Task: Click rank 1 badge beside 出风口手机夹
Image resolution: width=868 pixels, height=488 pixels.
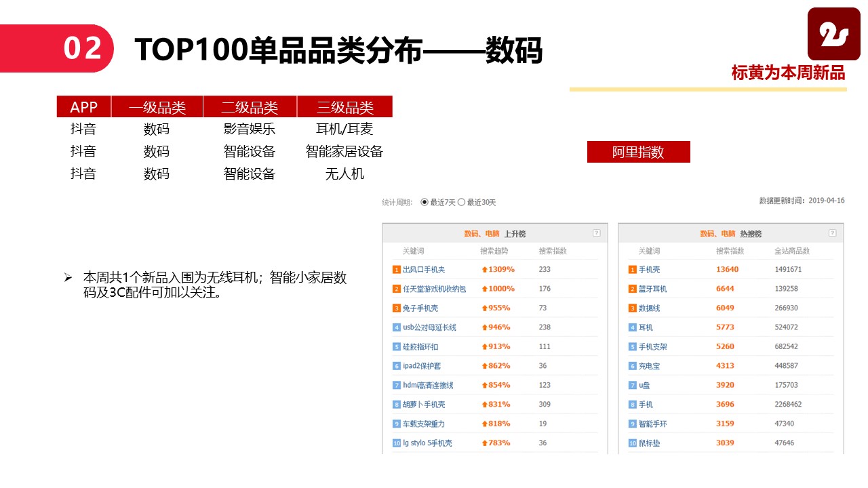Action: 397,270
